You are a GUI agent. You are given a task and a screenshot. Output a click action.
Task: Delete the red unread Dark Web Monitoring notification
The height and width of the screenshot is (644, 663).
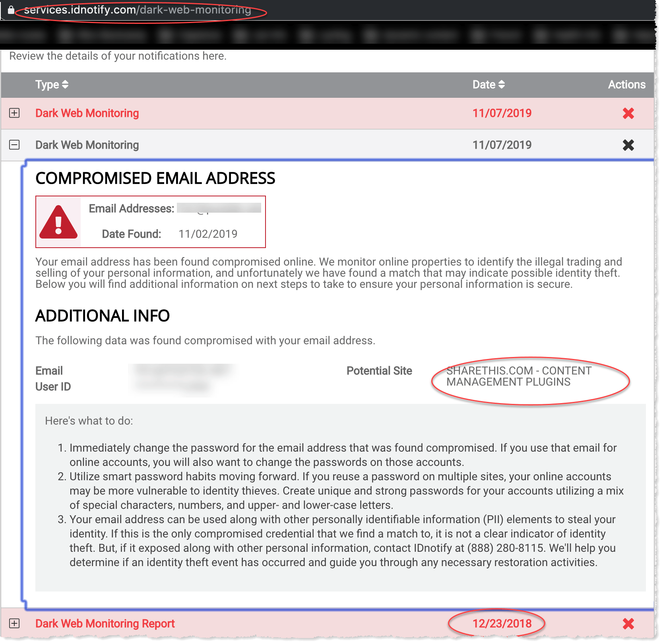coord(628,114)
